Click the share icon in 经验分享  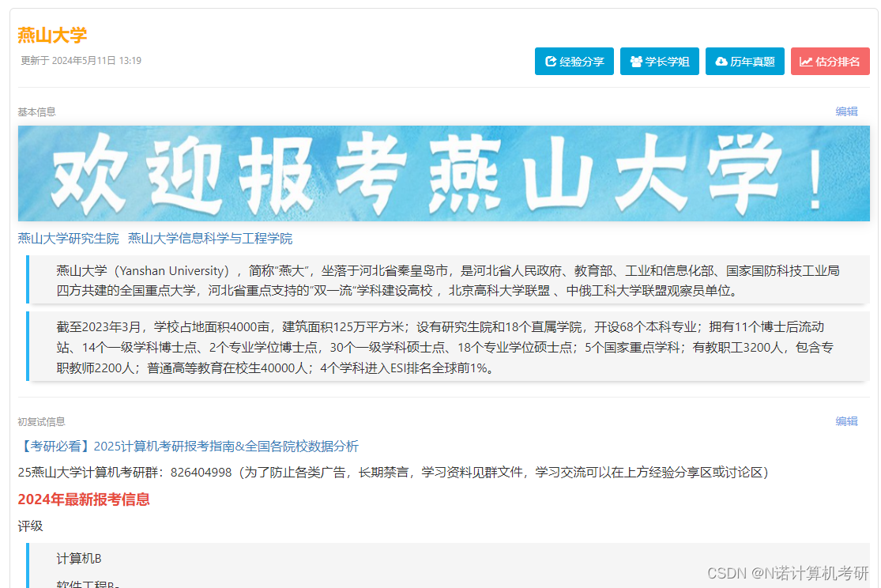[x=551, y=62]
